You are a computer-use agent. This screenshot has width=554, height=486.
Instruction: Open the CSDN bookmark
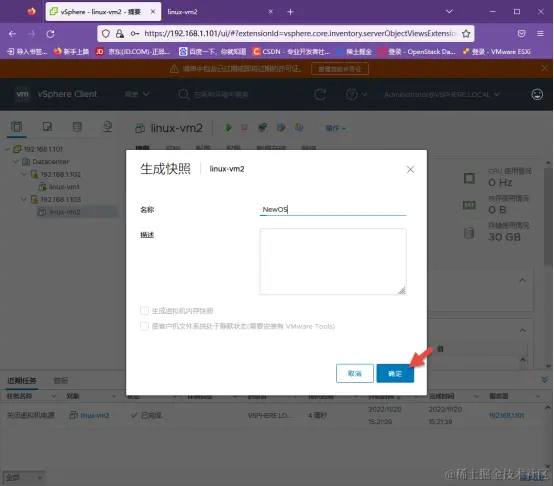click(291, 52)
